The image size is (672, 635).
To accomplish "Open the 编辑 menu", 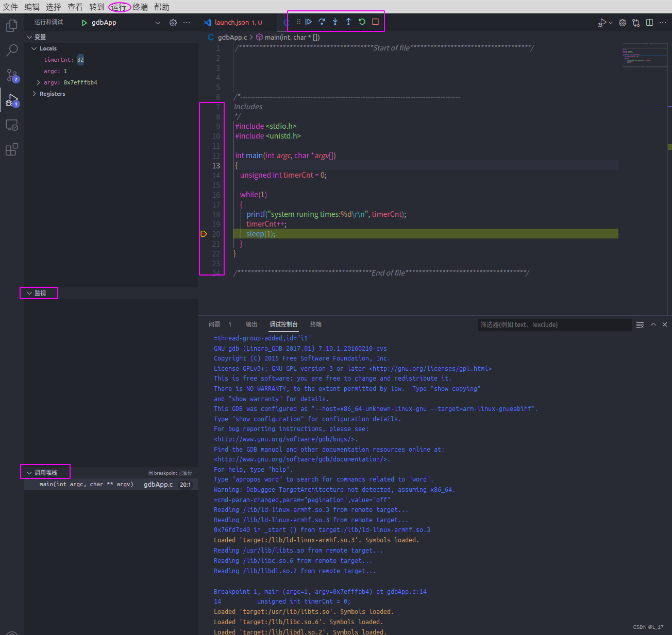I will click(32, 7).
